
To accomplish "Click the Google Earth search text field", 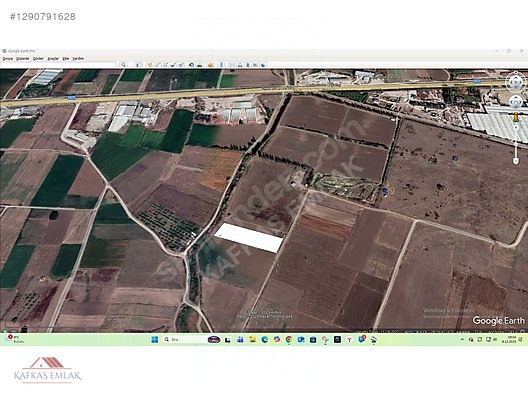I will coord(58,65).
